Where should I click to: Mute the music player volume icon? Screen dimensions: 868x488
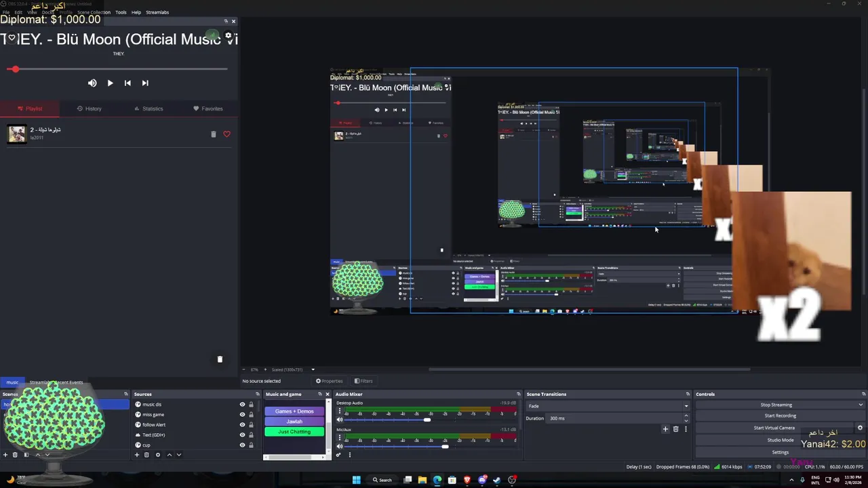[x=92, y=83]
